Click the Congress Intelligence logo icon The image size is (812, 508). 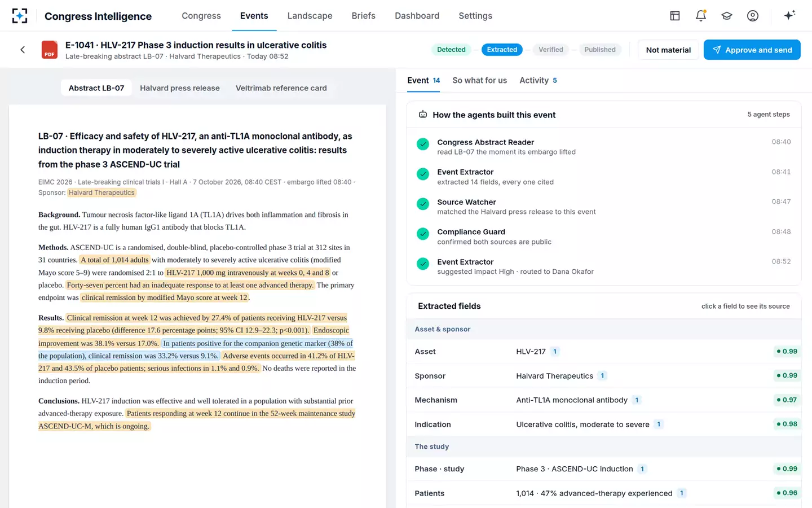coord(20,16)
